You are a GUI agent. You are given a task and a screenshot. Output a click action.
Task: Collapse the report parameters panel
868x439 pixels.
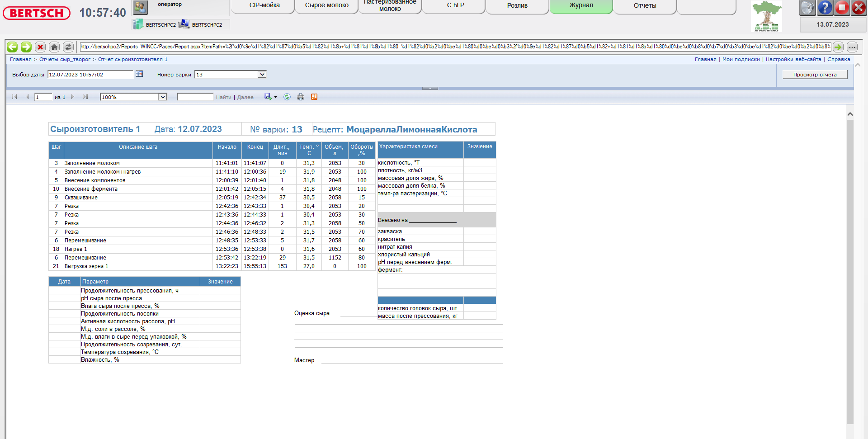pos(429,89)
